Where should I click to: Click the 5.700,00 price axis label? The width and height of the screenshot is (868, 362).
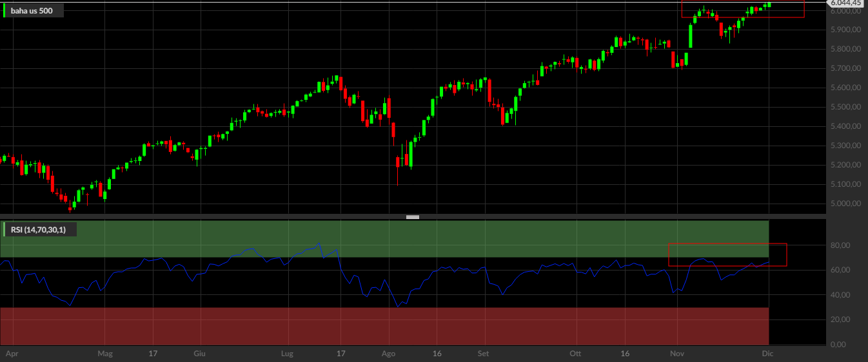[845, 68]
